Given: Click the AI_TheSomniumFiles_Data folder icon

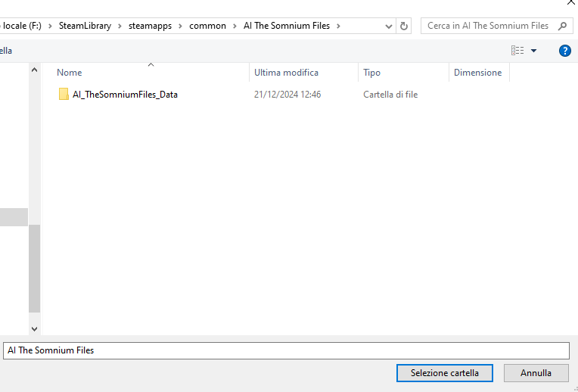Looking at the screenshot, I should click(64, 94).
